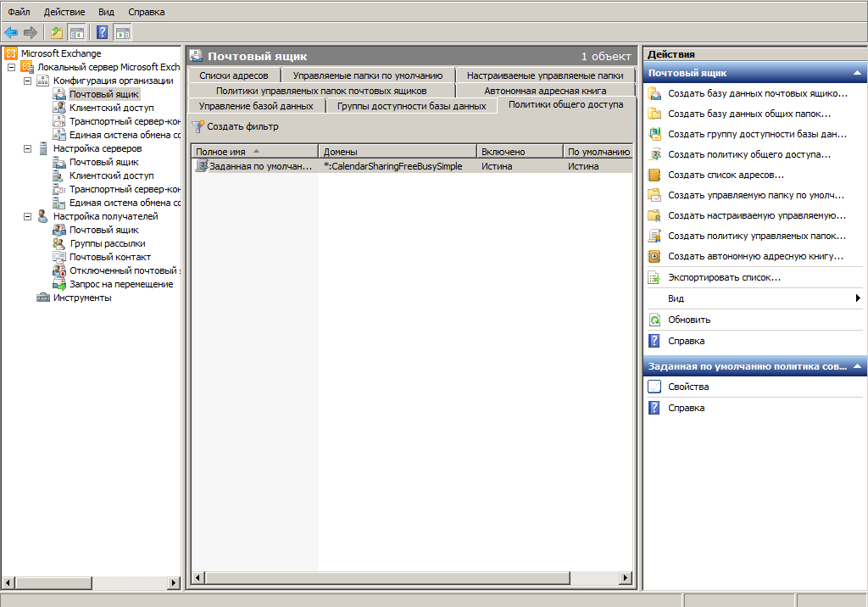Collapse the Конфигурация организации tree node

[x=27, y=81]
